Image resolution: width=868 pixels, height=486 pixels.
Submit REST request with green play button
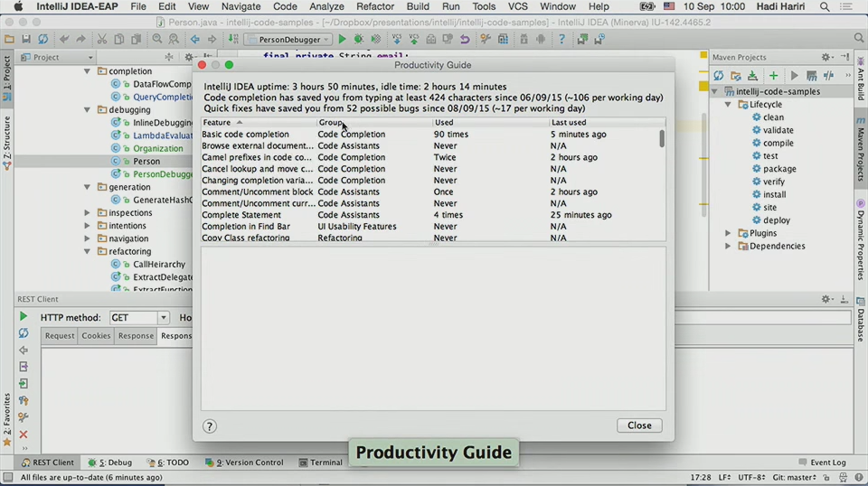click(24, 317)
